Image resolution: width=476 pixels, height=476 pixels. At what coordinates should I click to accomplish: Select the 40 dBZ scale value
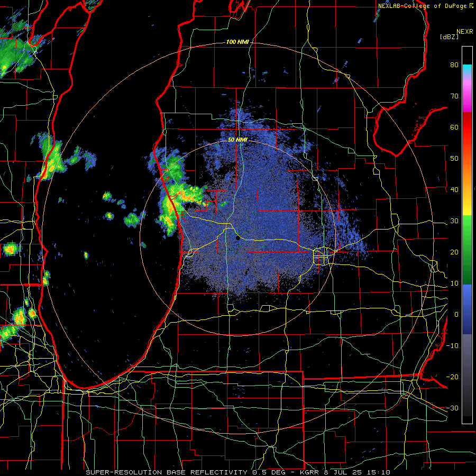pos(454,190)
